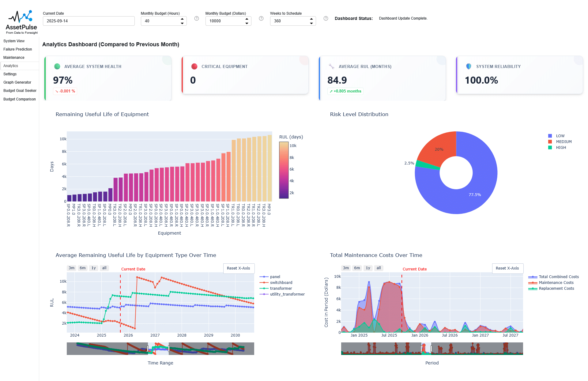
Task: Click the AssetPulse logo icon
Action: (x=21, y=17)
